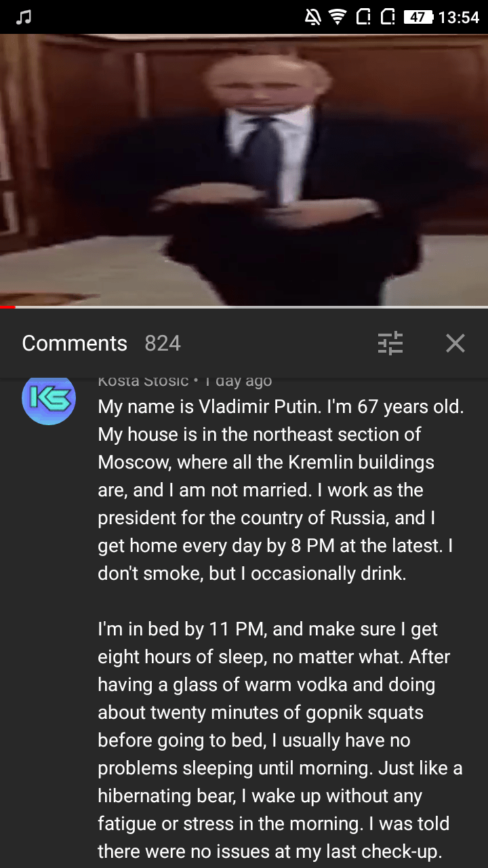Open the Kosta Stosic username link
Image resolution: width=488 pixels, height=868 pixels.
pos(143,381)
